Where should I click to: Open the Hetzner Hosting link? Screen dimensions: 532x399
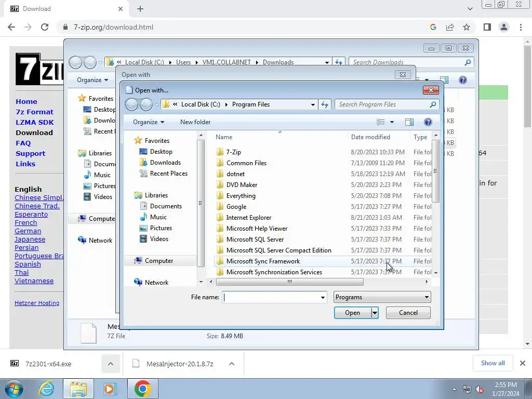(37, 303)
